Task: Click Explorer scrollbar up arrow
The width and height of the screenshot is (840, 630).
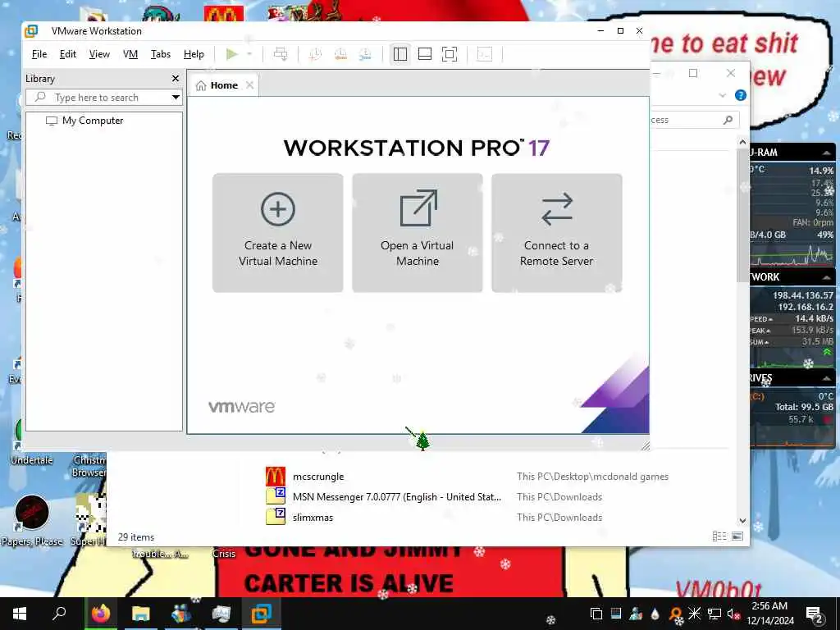Action: [x=742, y=143]
